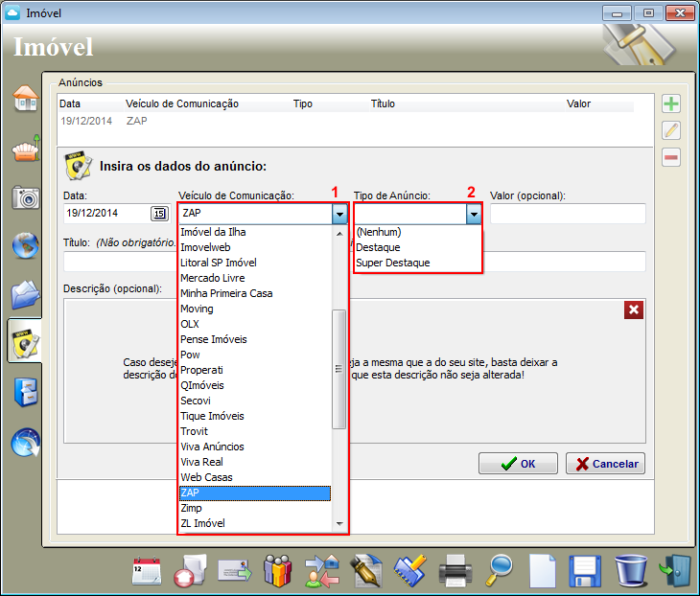Open the camera photos sidebar icon
This screenshot has height=596, width=700.
(x=26, y=197)
